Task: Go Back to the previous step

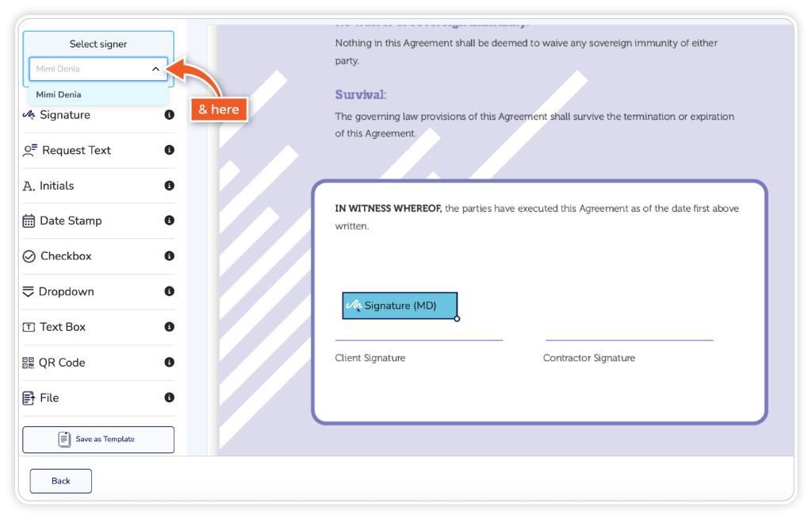Action: coord(61,481)
